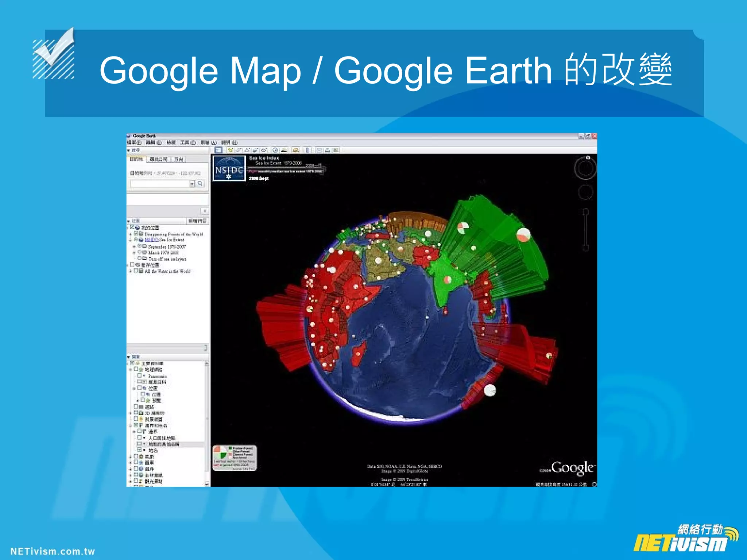This screenshot has height=560, width=747.
Task: Switch to the 方向 Directions tab
Action: click(x=179, y=159)
